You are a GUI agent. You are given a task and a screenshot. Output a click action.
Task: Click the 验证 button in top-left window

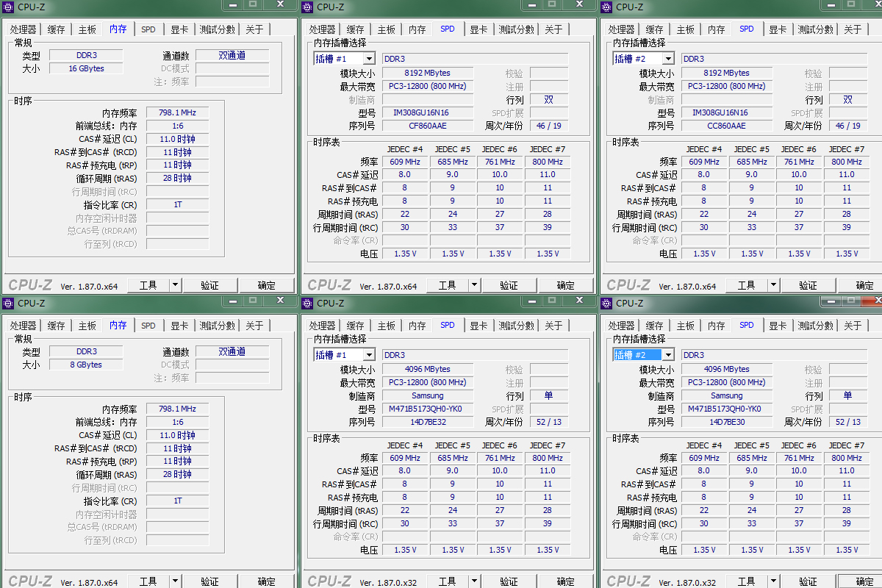tap(212, 284)
